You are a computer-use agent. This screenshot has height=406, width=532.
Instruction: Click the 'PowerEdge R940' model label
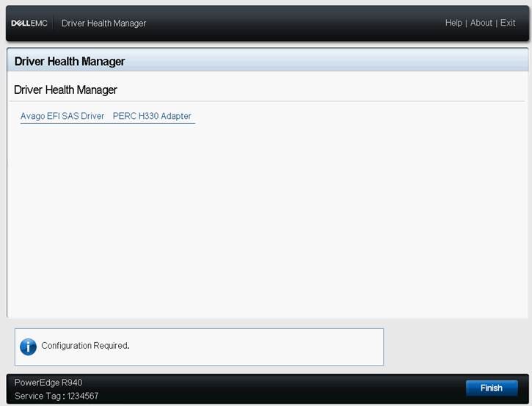(x=48, y=383)
